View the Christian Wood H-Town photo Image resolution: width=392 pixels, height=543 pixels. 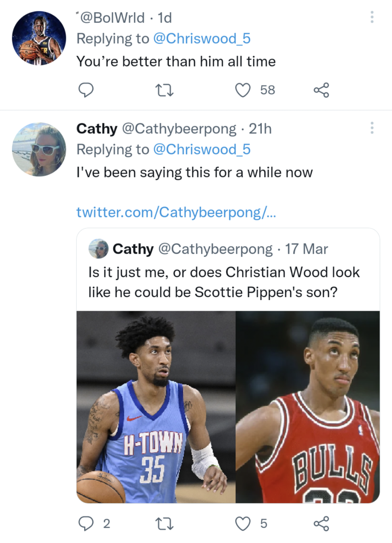click(156, 407)
